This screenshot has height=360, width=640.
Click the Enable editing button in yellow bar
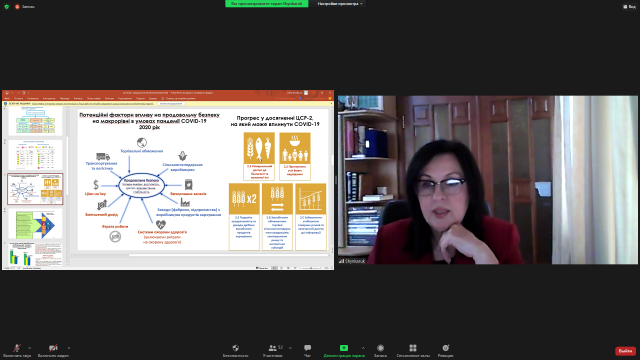click(171, 104)
